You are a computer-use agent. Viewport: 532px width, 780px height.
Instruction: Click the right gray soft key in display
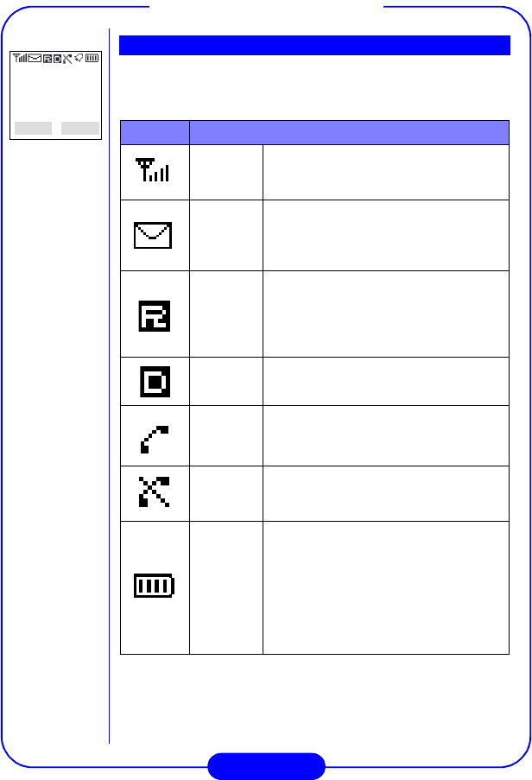point(80,129)
